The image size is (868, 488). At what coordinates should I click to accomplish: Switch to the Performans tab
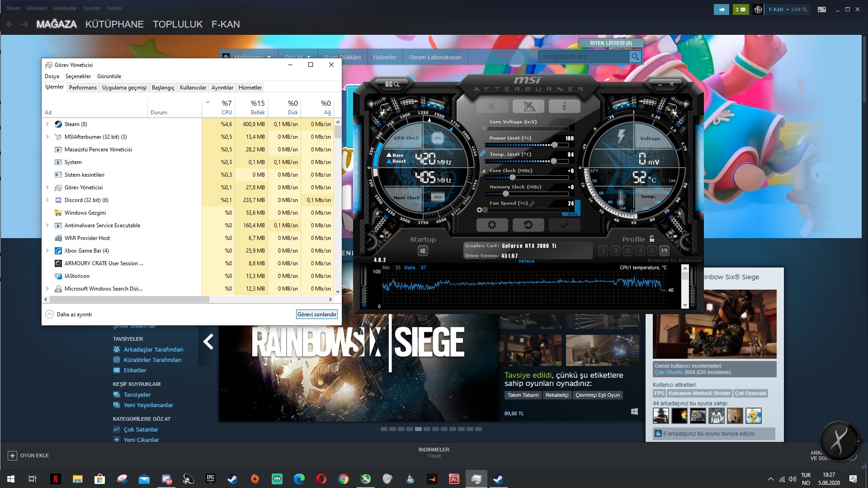tap(83, 88)
